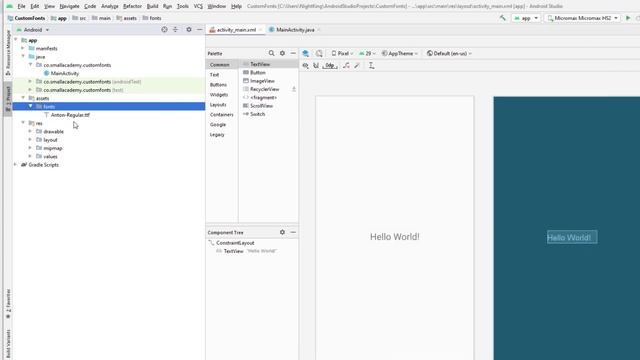
Task: Select Hello World text in blueprint view
Action: point(572,238)
